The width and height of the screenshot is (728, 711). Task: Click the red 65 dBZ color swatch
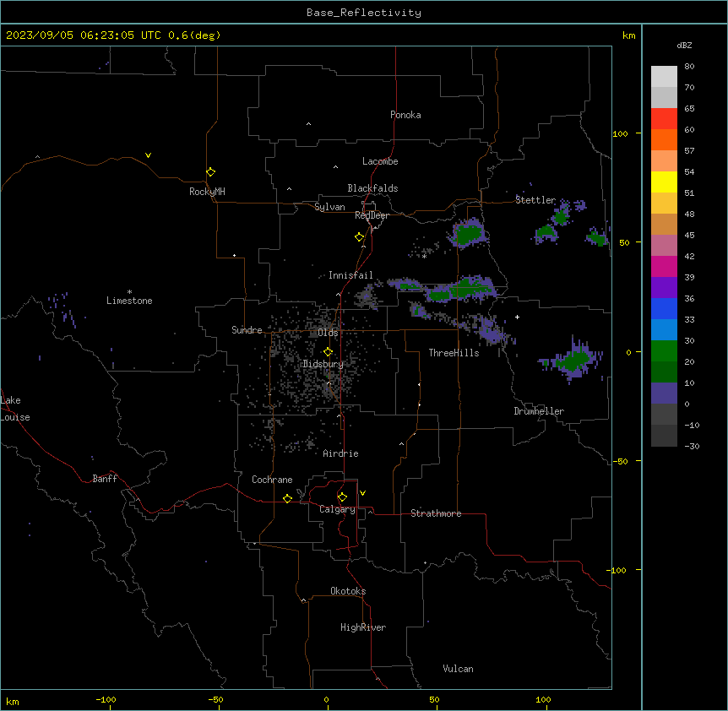point(664,119)
